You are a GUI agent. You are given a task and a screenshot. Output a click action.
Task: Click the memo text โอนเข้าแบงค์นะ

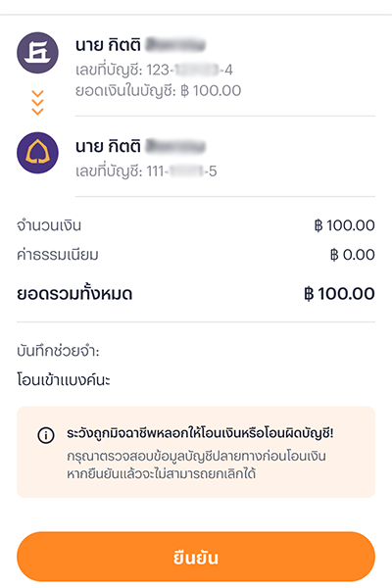[x=64, y=380]
